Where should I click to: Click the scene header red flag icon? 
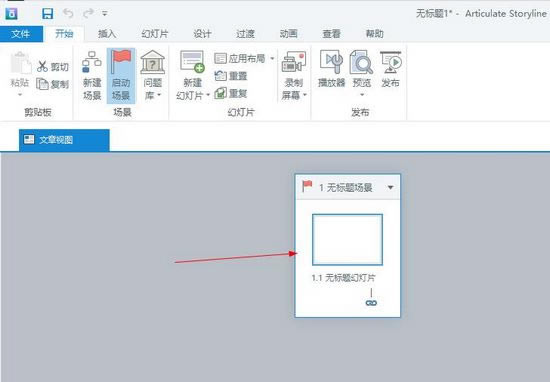(x=307, y=186)
